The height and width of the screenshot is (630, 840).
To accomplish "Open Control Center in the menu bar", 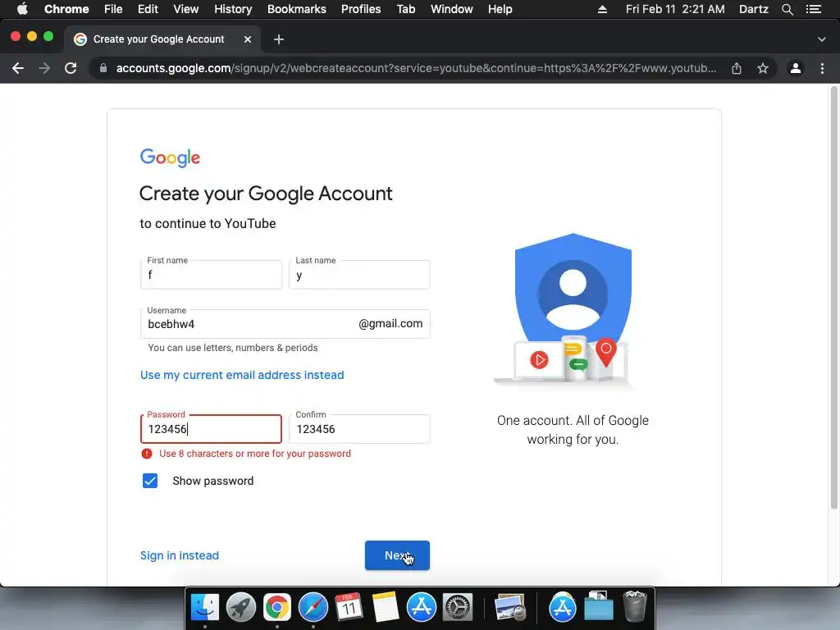I will [x=814, y=9].
